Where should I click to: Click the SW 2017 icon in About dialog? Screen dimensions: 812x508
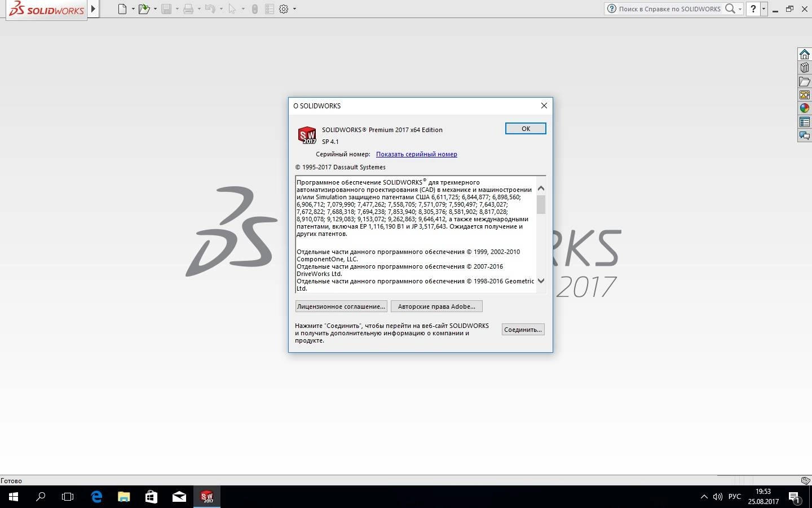coord(307,135)
